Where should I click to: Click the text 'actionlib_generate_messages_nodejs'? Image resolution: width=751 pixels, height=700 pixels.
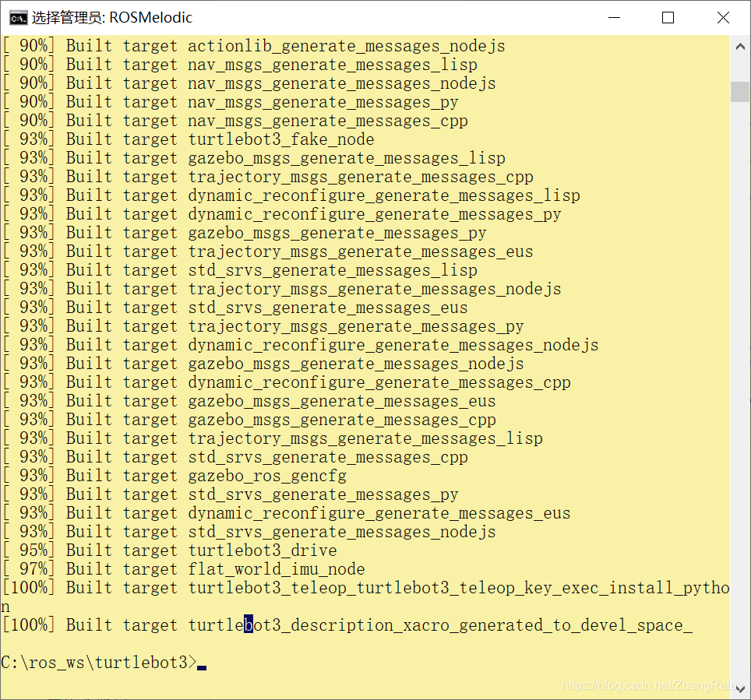pyautogui.click(x=346, y=47)
